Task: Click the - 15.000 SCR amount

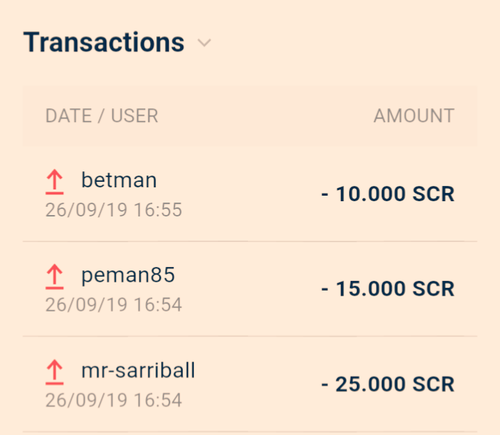Action: point(388,288)
